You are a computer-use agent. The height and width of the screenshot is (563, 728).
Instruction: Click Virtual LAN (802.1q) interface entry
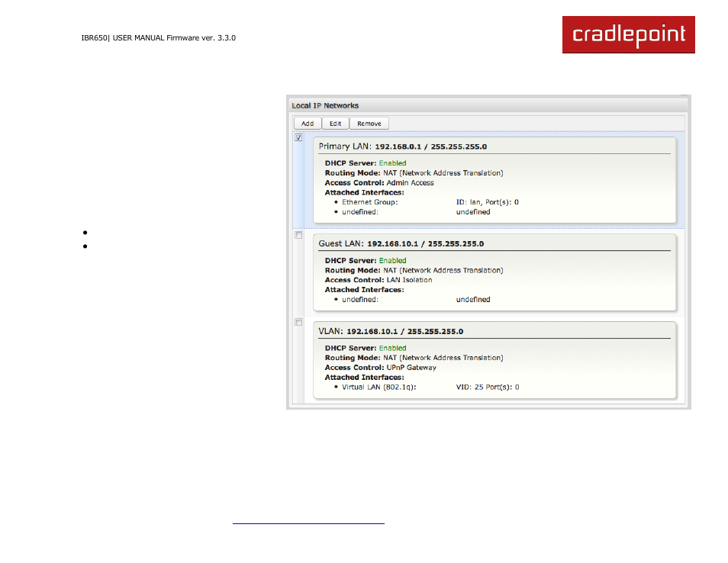pos(378,387)
